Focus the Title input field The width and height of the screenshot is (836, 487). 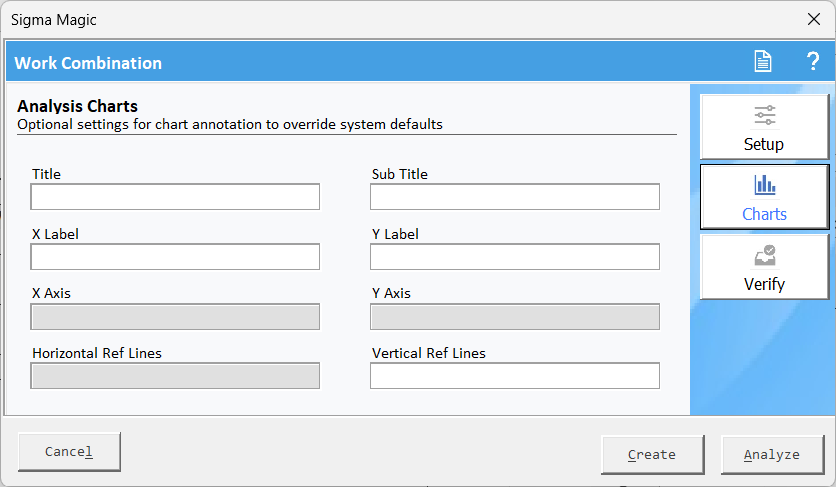click(x=175, y=197)
